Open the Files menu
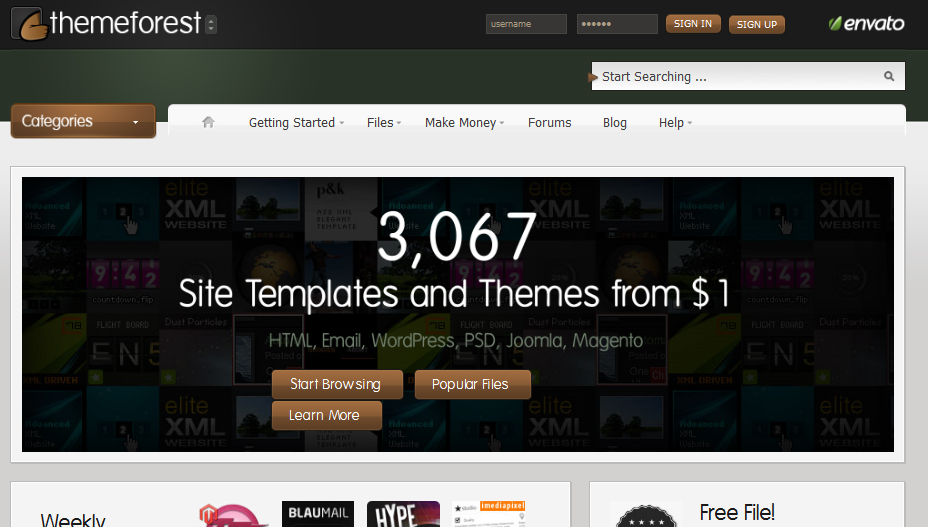 [384, 123]
